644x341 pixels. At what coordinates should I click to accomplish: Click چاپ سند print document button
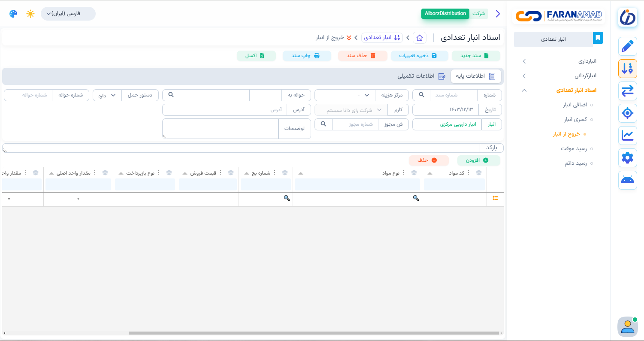(x=307, y=56)
